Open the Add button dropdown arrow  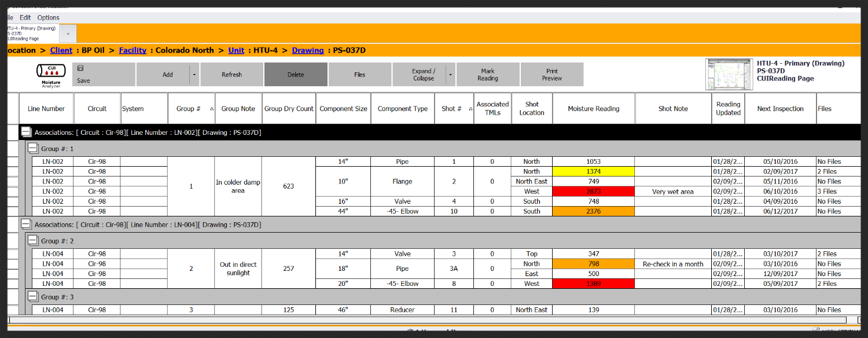[194, 75]
